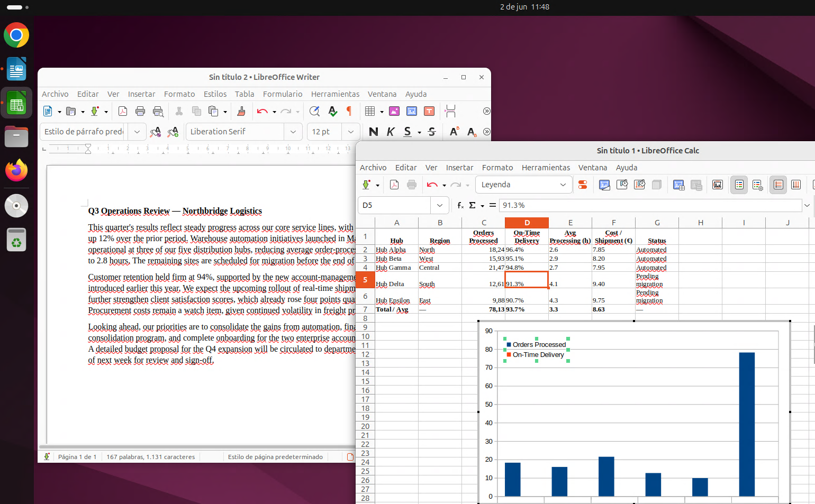Viewport: 815px width, 504px height.
Task: Expand the paragraph style dropdown in Writer
Action: [x=137, y=132]
